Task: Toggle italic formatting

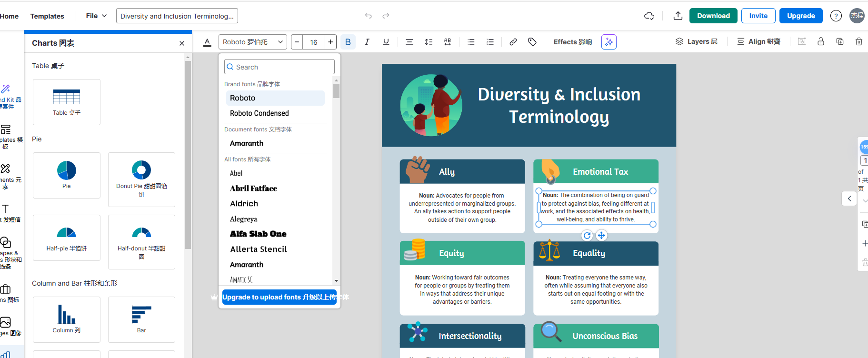Action: coord(367,42)
